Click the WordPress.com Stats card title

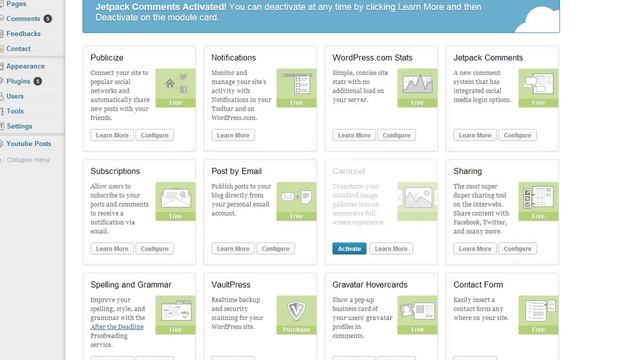372,58
